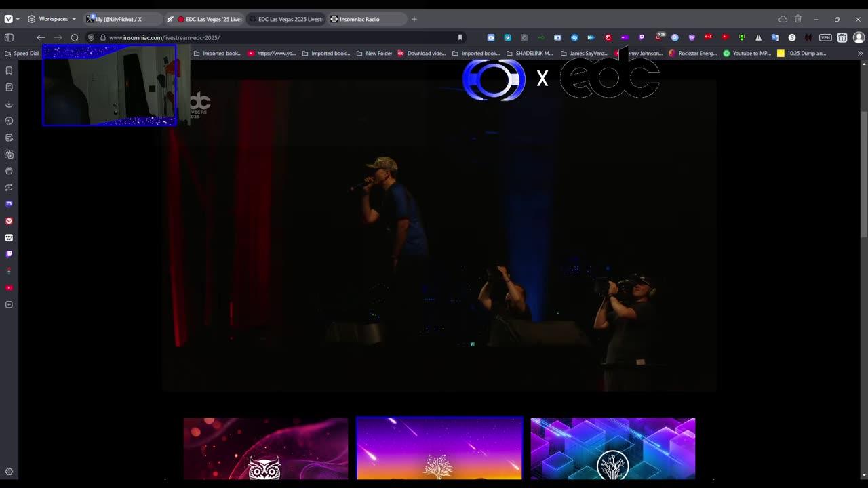Open the Workspaces dropdown

tap(52, 19)
